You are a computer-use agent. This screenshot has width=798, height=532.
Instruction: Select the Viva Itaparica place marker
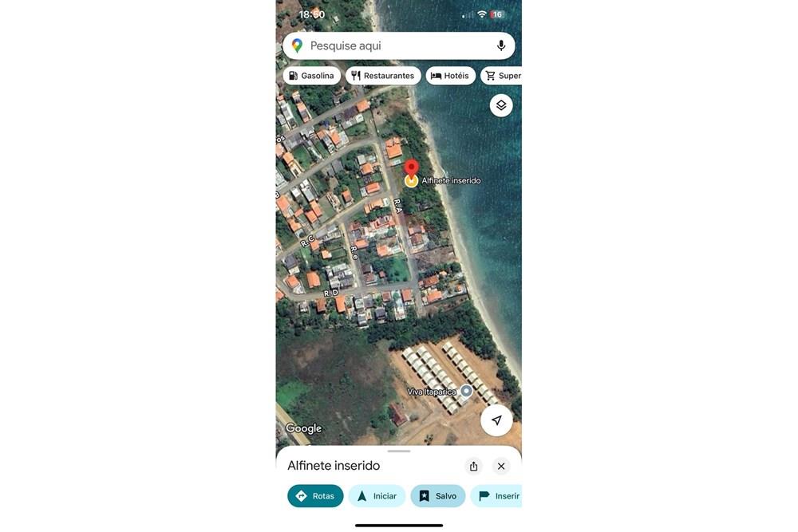tap(466, 392)
